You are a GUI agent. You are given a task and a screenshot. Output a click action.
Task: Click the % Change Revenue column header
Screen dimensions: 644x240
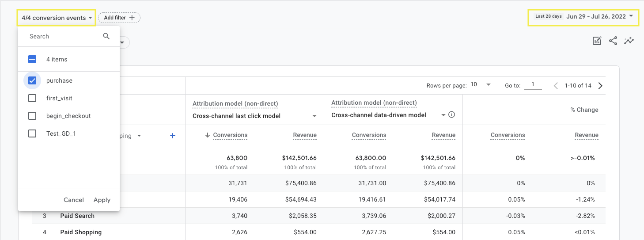587,135
